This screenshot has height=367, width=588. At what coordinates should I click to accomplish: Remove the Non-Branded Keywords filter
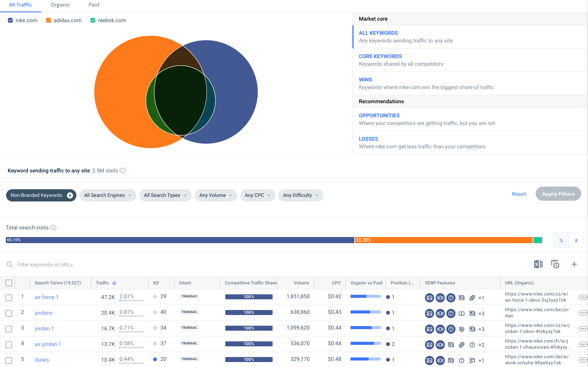(x=70, y=195)
